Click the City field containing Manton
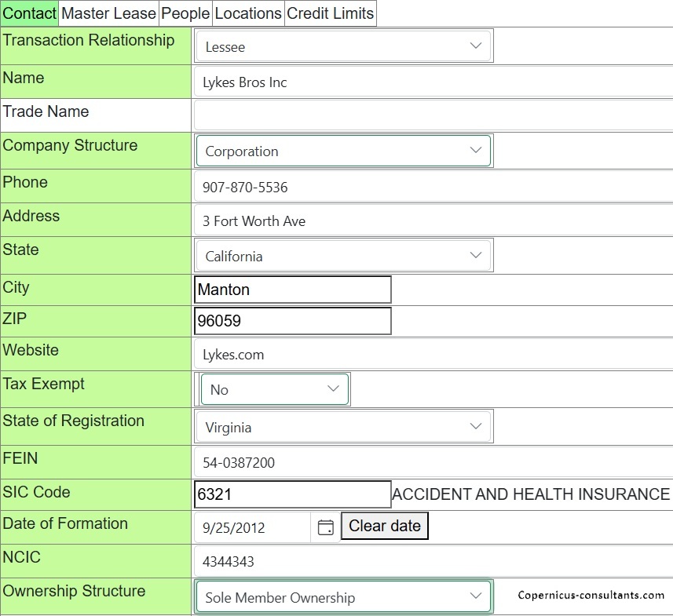 pos(292,290)
